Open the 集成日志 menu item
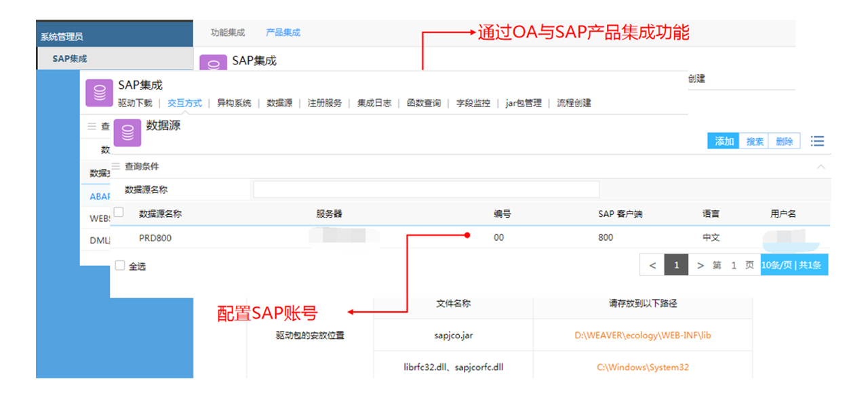868x398 pixels. click(374, 103)
